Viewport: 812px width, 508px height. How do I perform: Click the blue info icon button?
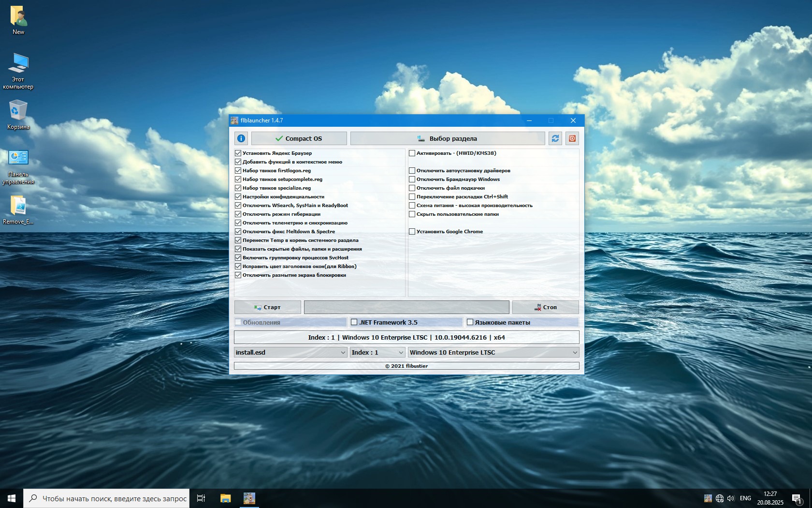(241, 138)
